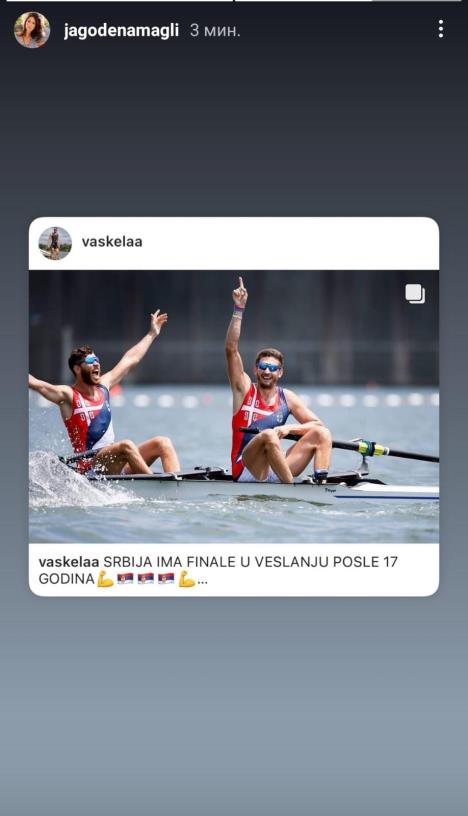This screenshot has width=468, height=816.
Task: Click the middle Serbian flag emoji
Action: pos(146,579)
